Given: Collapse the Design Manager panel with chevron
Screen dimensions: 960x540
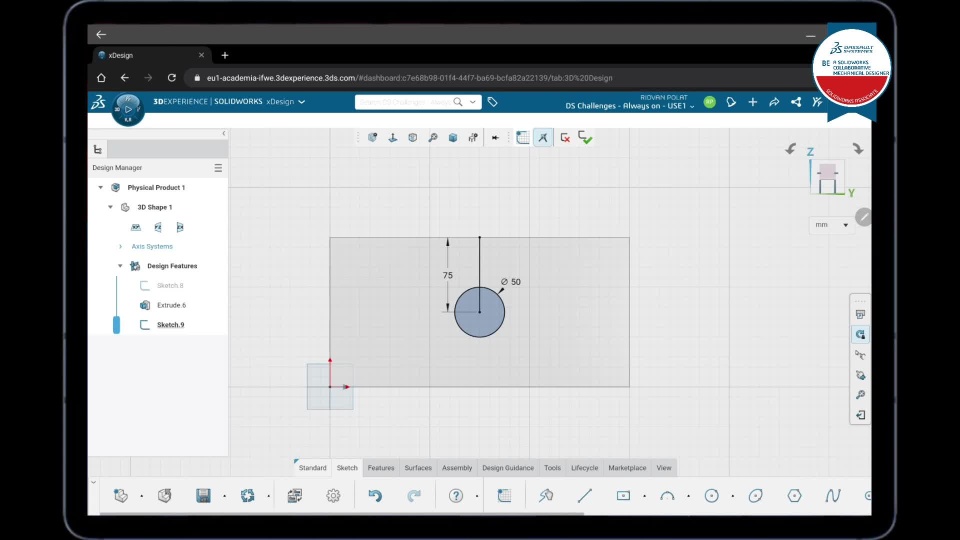Looking at the screenshot, I should tap(223, 133).
